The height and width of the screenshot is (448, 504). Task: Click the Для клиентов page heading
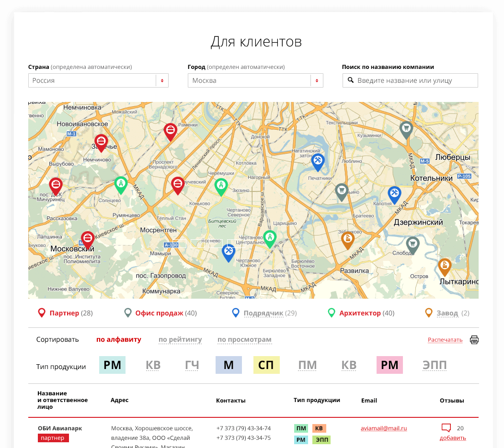click(256, 42)
